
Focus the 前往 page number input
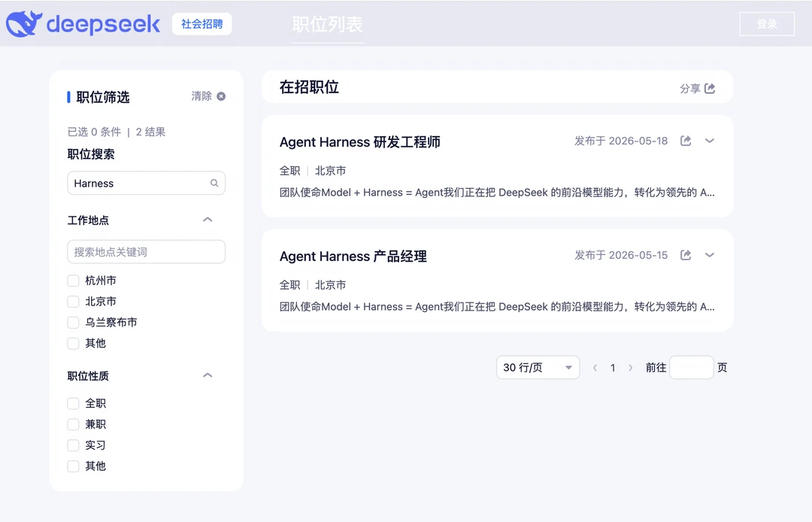click(x=692, y=368)
